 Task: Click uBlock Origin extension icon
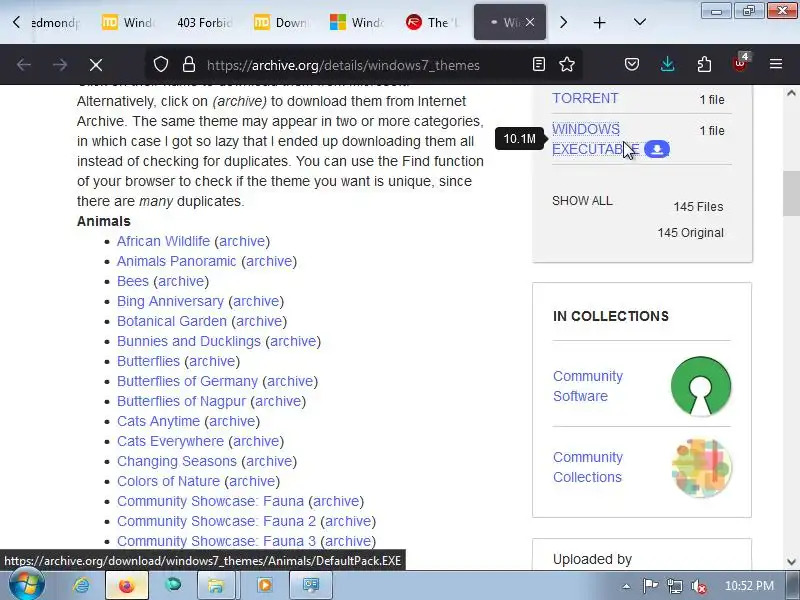pos(740,63)
